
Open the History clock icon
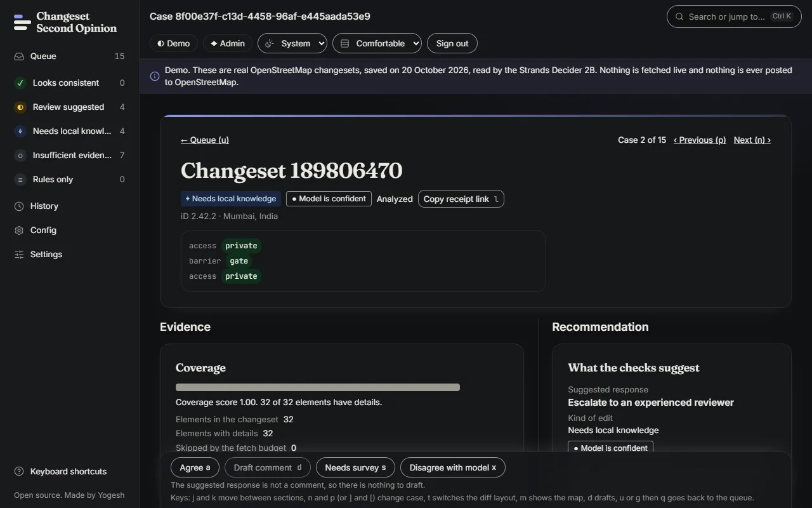19,206
